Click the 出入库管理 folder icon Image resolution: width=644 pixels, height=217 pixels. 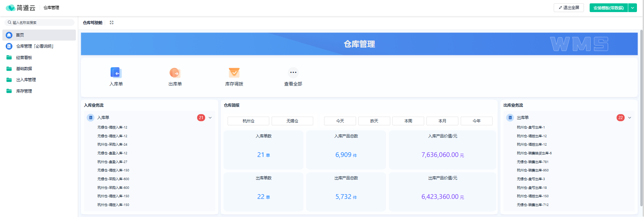click(9, 80)
